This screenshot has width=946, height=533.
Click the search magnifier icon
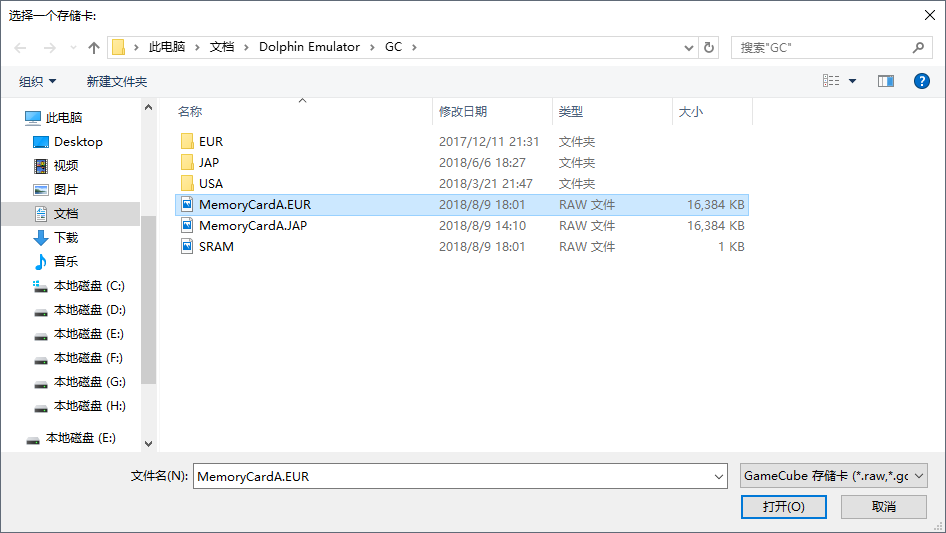(x=918, y=48)
